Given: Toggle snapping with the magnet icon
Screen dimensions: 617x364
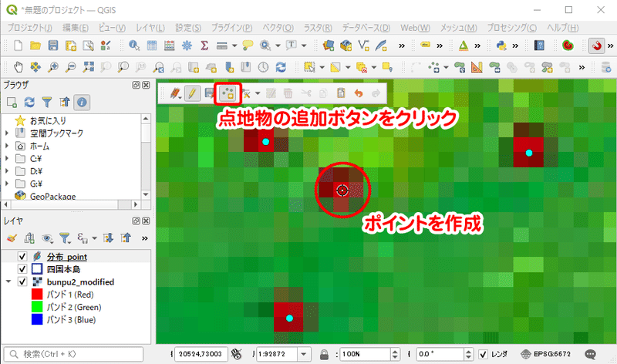Looking at the screenshot, I should 596,45.
